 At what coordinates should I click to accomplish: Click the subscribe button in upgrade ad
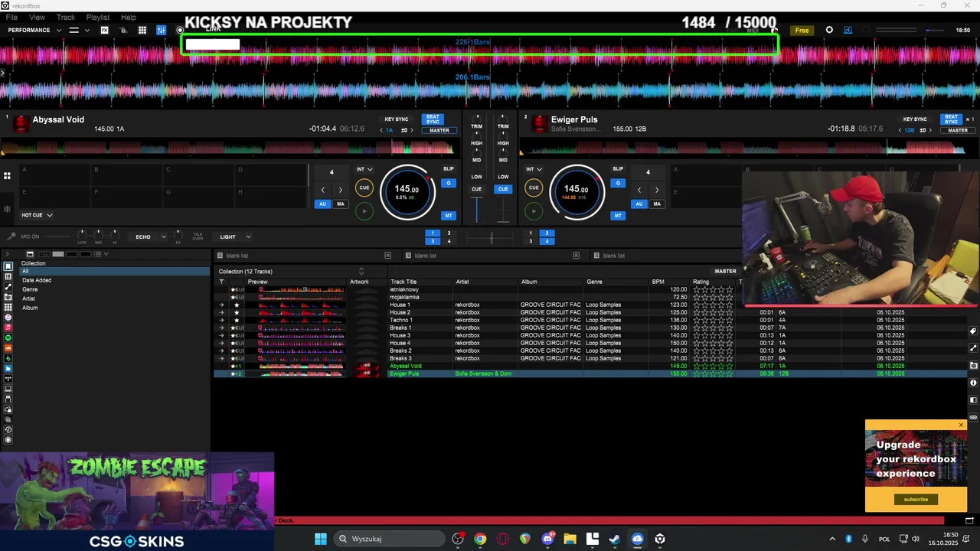pos(916,499)
